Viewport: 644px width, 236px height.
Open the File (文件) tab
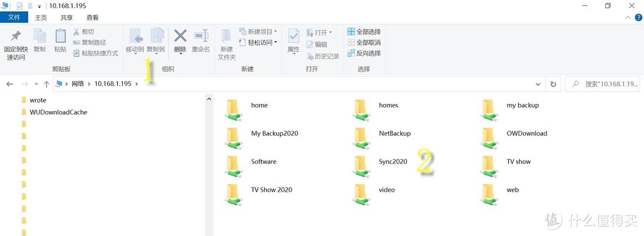[x=14, y=17]
